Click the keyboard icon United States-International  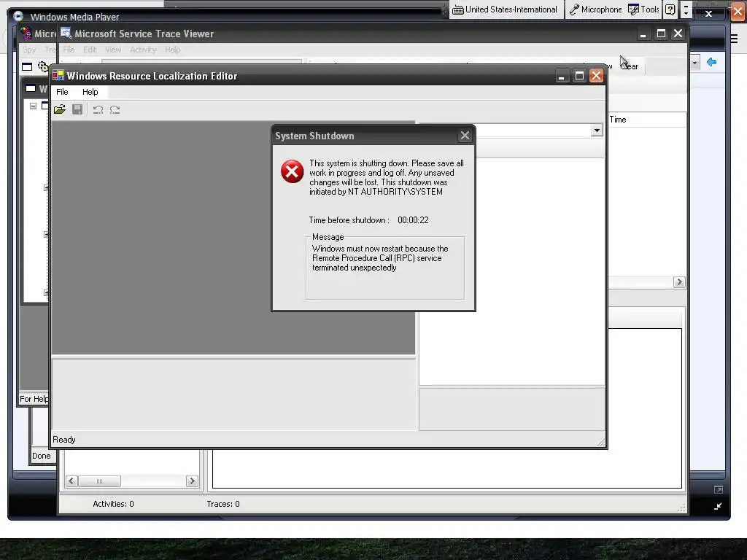(458, 9)
